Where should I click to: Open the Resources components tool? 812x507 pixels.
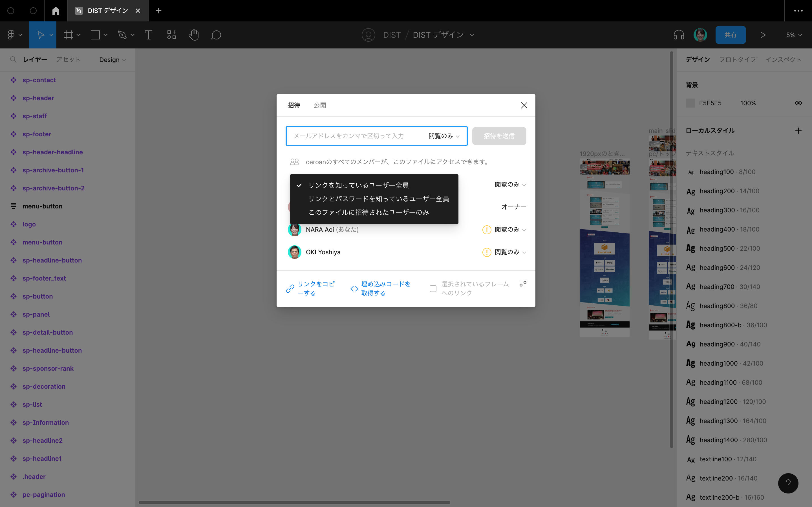click(x=171, y=35)
